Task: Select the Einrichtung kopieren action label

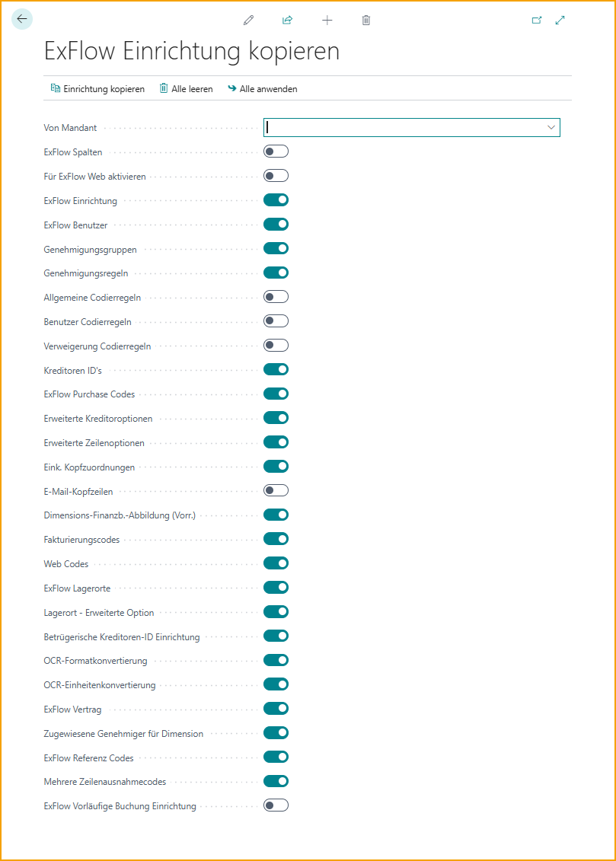Action: [x=104, y=88]
